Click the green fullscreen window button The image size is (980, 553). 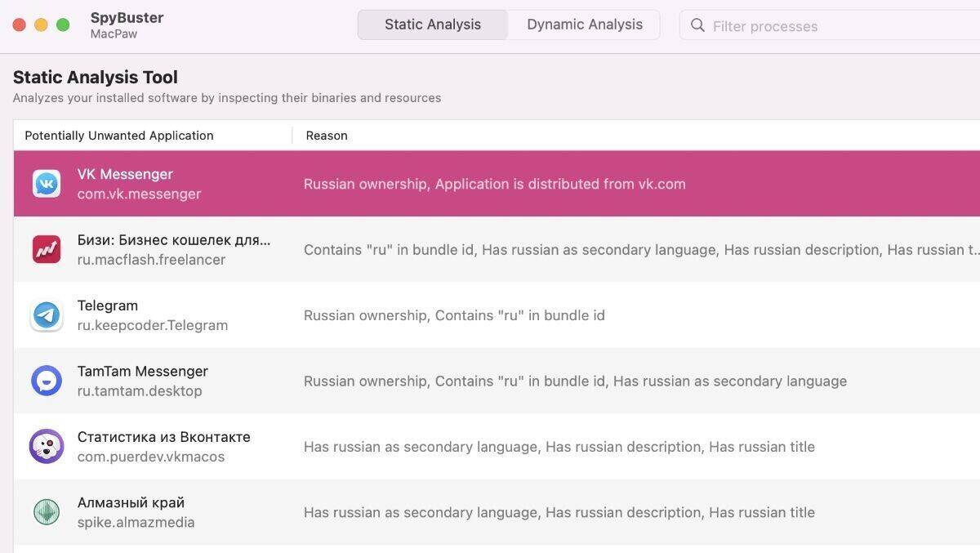[x=63, y=25]
